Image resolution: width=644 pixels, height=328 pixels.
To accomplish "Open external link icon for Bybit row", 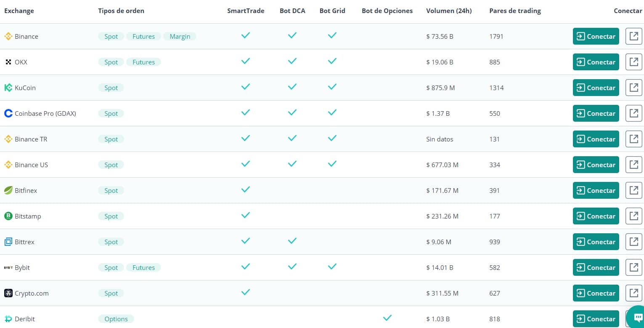I will coord(633,267).
